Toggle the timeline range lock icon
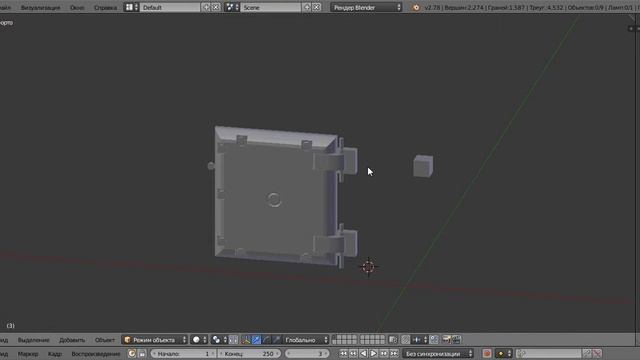This screenshot has width=640, height=360. pos(142,354)
